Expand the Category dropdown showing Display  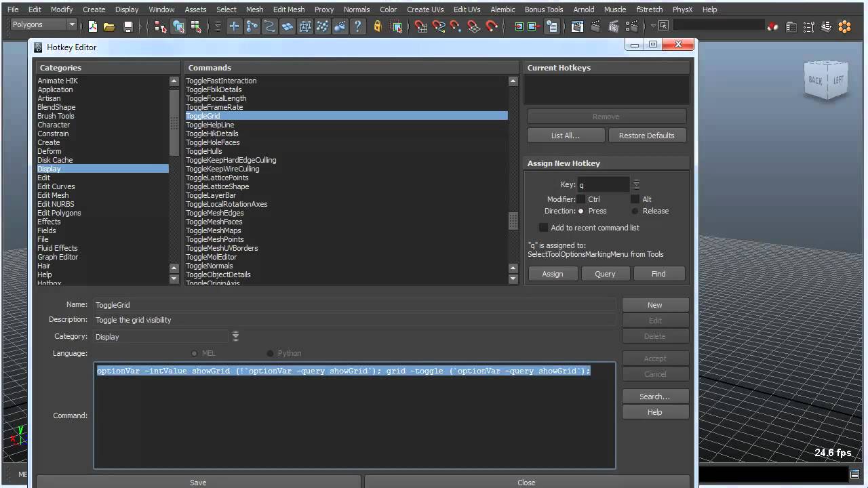click(x=235, y=336)
